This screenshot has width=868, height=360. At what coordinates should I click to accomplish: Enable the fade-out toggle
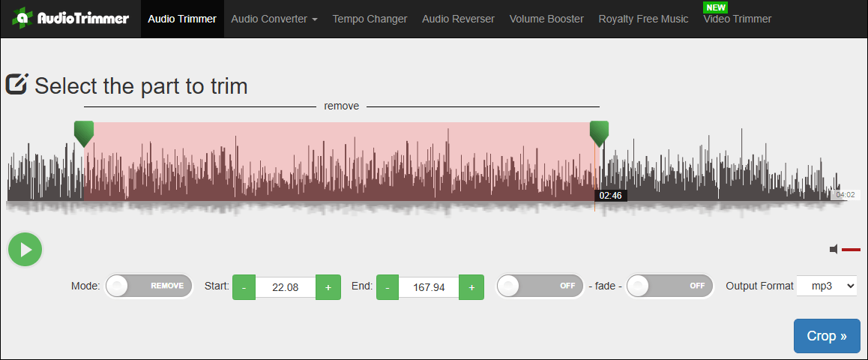670,286
